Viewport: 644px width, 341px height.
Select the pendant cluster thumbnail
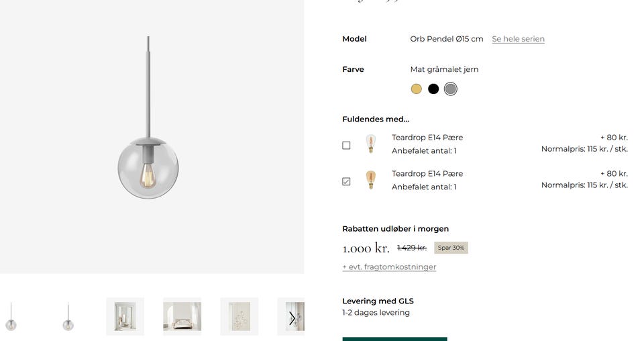239,316
